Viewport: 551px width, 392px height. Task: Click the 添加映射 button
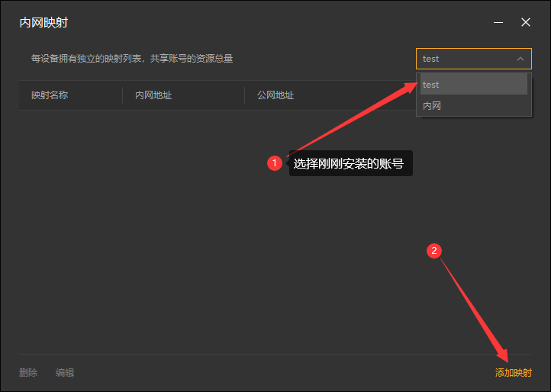(x=513, y=373)
